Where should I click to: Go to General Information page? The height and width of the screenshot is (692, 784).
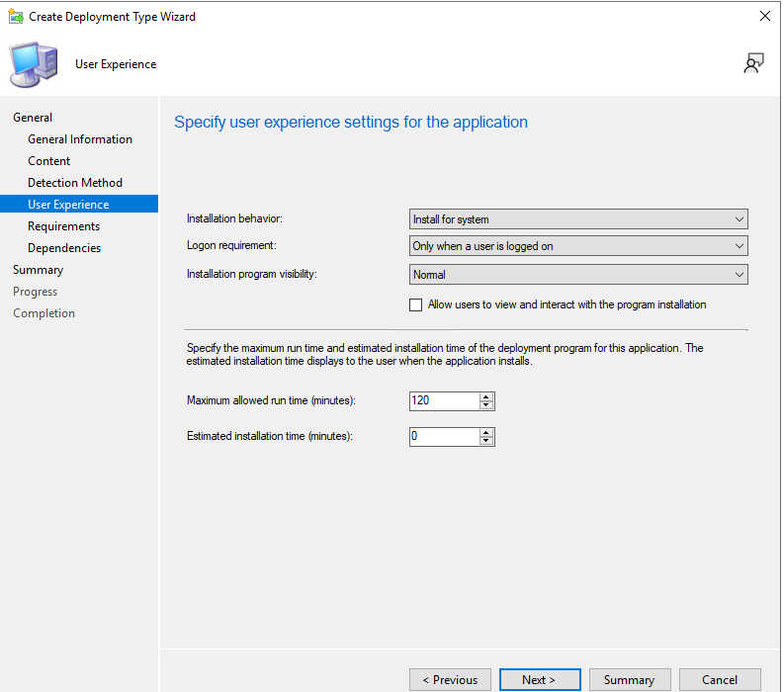80,139
